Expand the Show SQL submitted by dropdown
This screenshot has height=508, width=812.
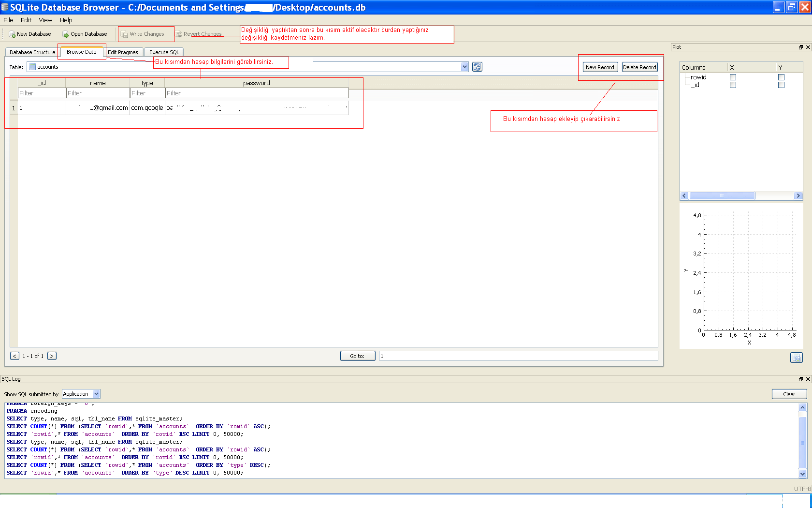tap(96, 394)
